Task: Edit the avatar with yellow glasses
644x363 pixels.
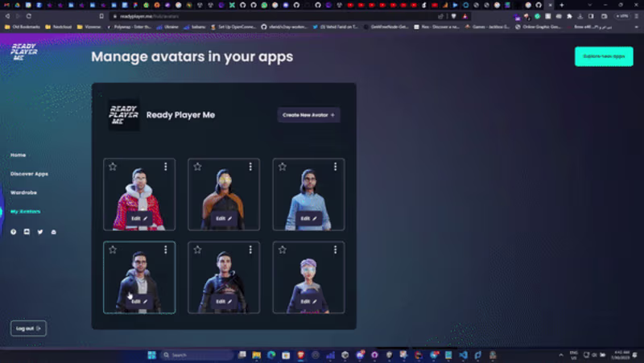Action: pyautogui.click(x=224, y=218)
